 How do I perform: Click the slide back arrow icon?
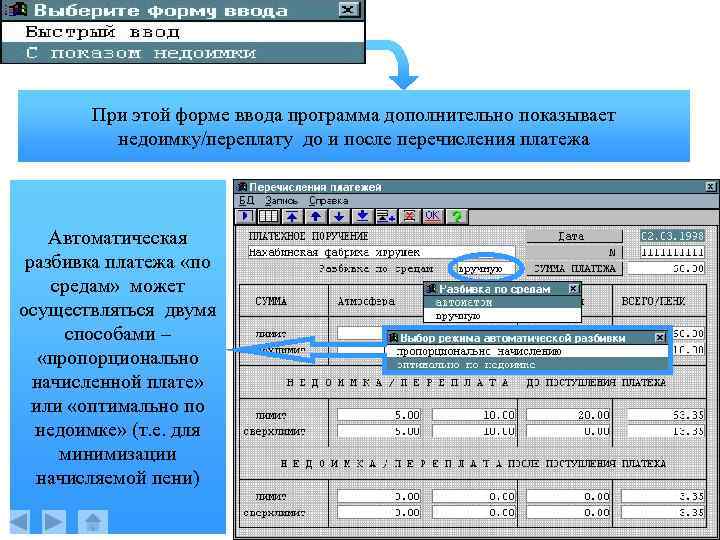coord(20,522)
